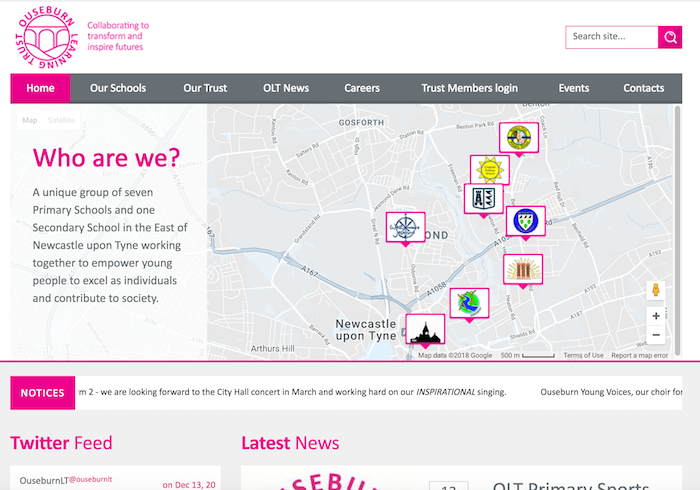The image size is (700, 490).
Task: Click the Ouseburn Learning Trust logo
Action: click(x=46, y=37)
